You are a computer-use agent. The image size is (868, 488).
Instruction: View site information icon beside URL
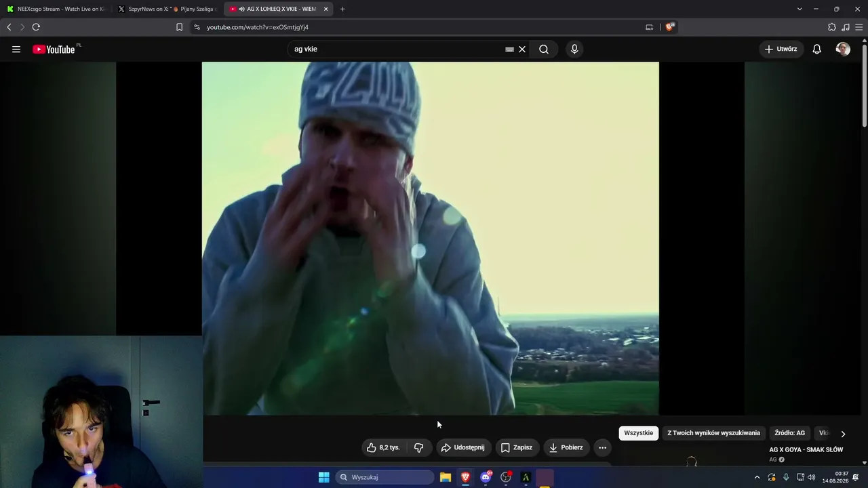pos(197,27)
